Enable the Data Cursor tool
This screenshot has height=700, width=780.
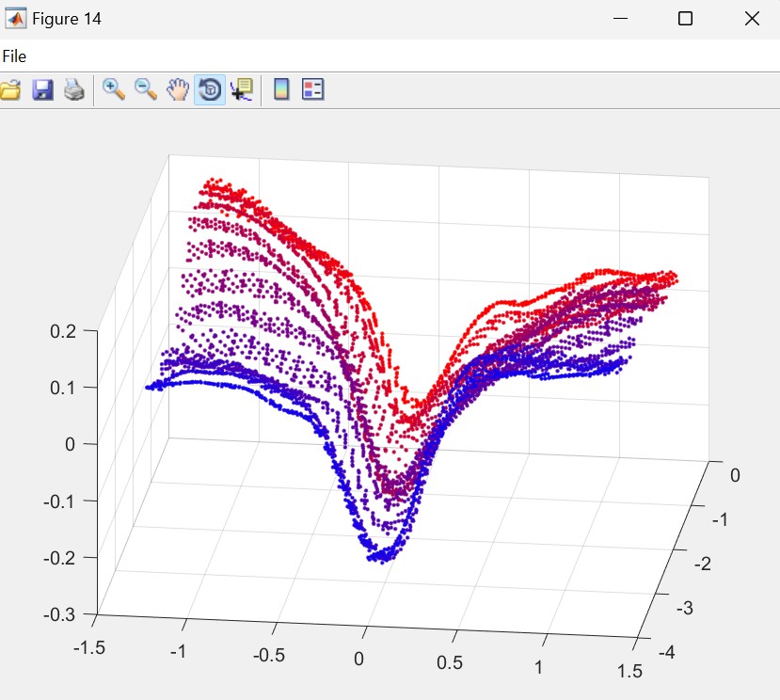coord(241,90)
